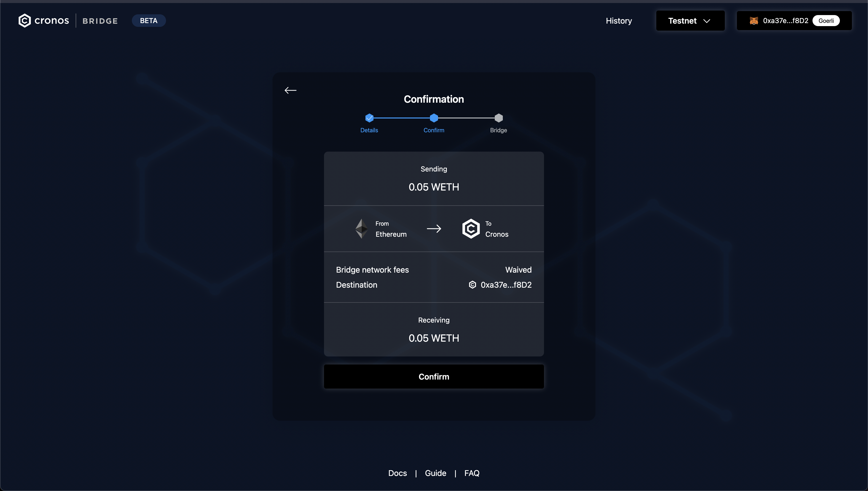Click the MetaMask fox icon

754,21
